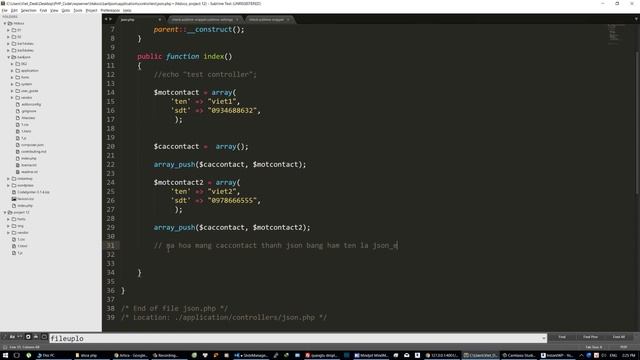Go to next tab with right arrow
Image resolution: width=640 pixels, height=360 pixels.
click(x=110, y=19)
